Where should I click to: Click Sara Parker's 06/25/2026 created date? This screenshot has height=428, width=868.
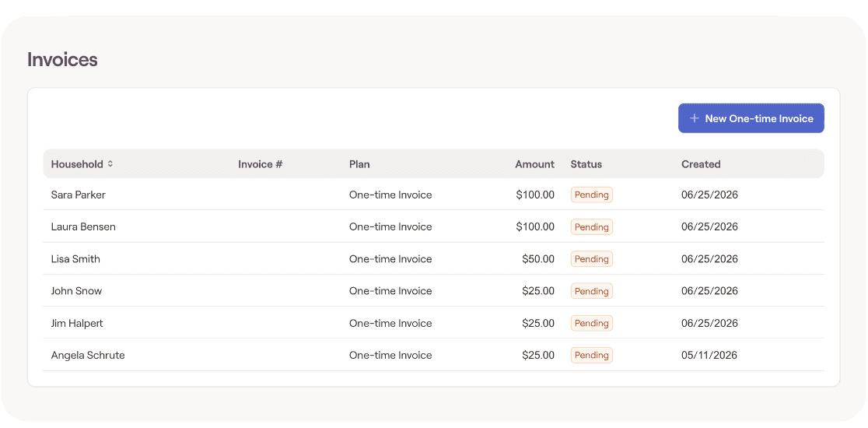[x=709, y=195]
